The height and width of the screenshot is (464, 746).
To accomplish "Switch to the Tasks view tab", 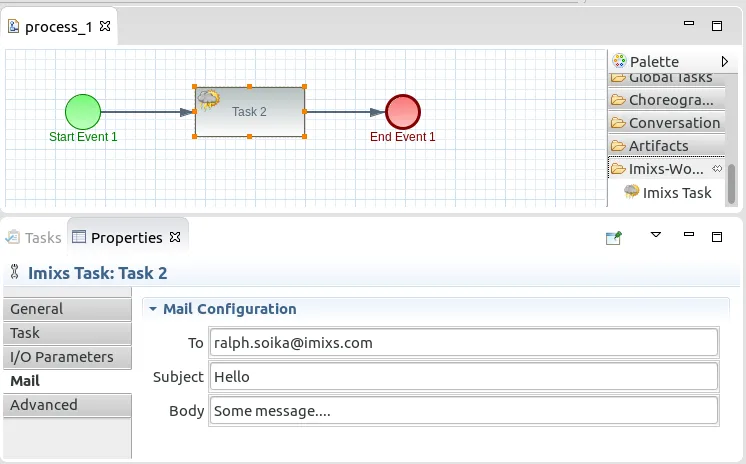I will point(33,237).
